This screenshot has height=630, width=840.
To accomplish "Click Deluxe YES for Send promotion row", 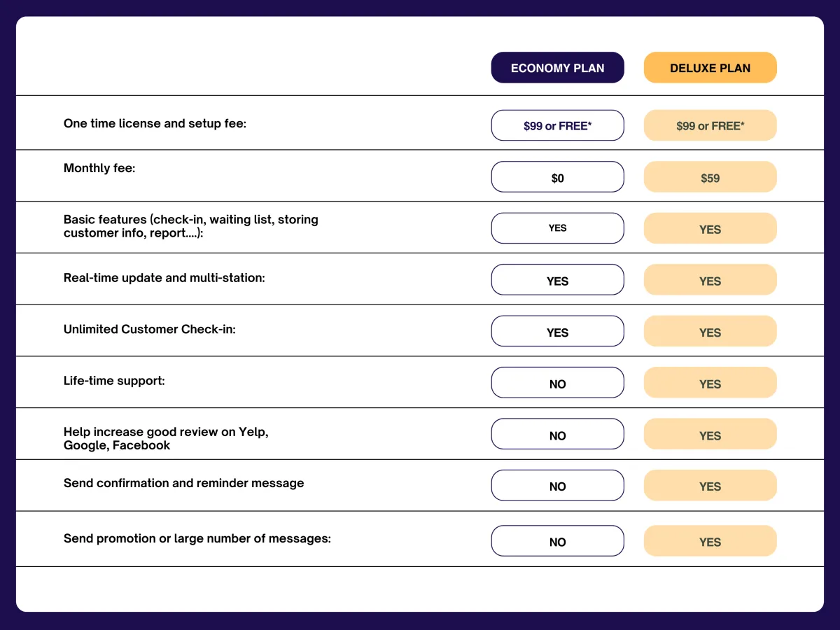I will tap(710, 542).
